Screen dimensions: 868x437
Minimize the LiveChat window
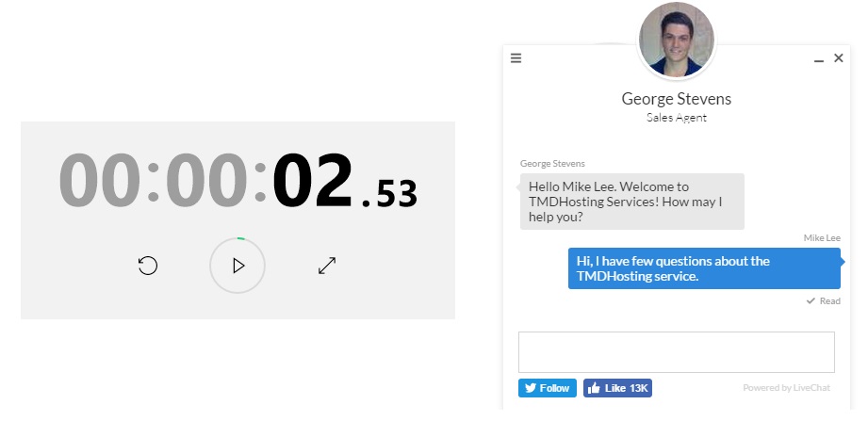(x=819, y=60)
